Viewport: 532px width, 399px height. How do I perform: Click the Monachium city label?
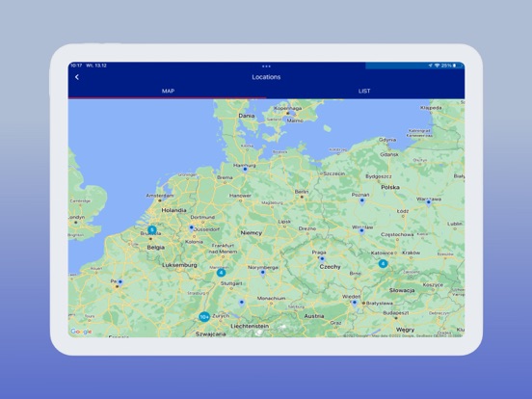click(x=271, y=298)
